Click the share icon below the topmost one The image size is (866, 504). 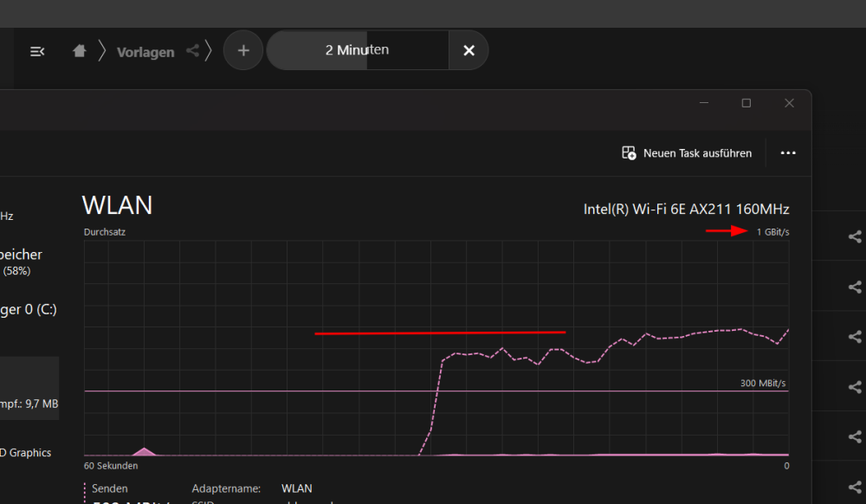coord(855,287)
